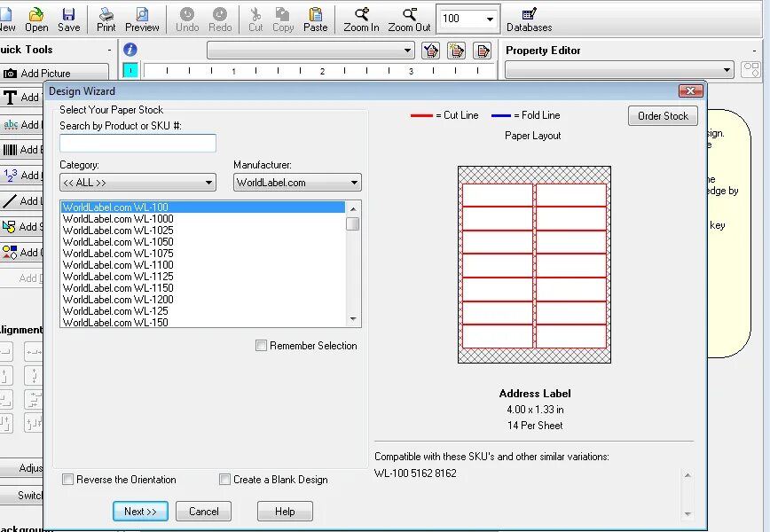The image size is (770, 532).
Task: Open the Category dropdown
Action: (137, 183)
